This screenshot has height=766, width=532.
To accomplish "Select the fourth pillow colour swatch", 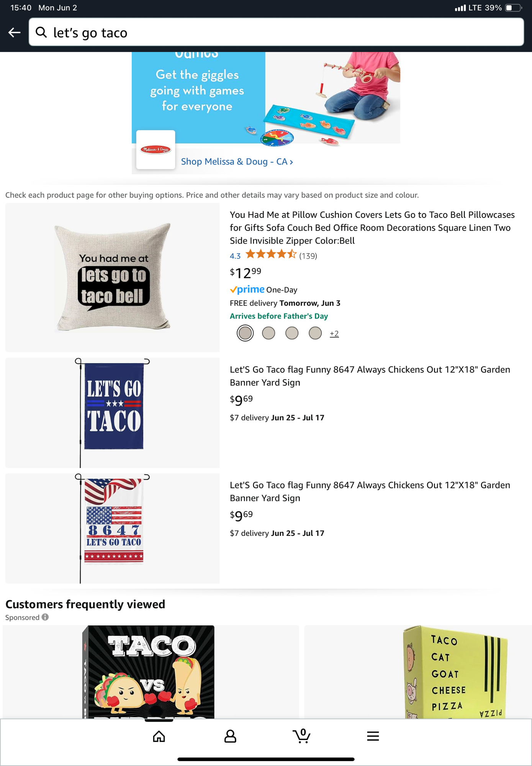I will pyautogui.click(x=315, y=333).
